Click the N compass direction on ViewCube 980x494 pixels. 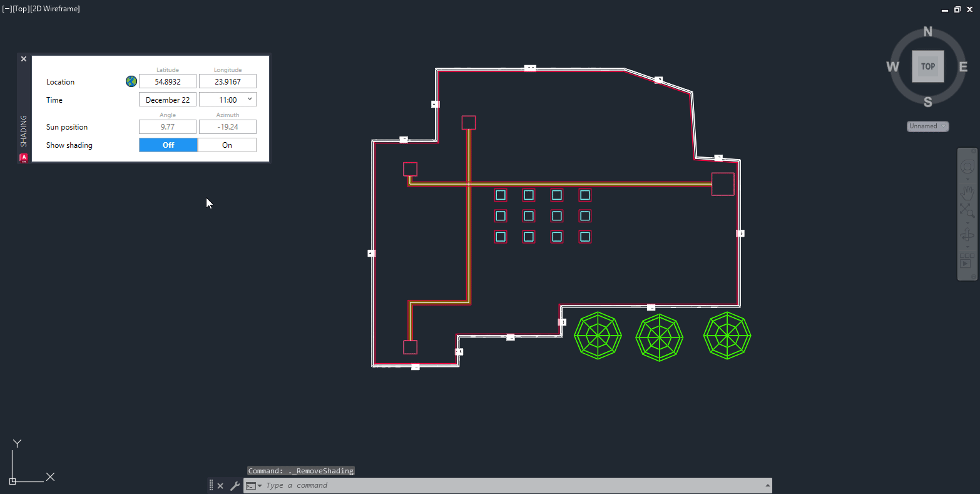(928, 31)
